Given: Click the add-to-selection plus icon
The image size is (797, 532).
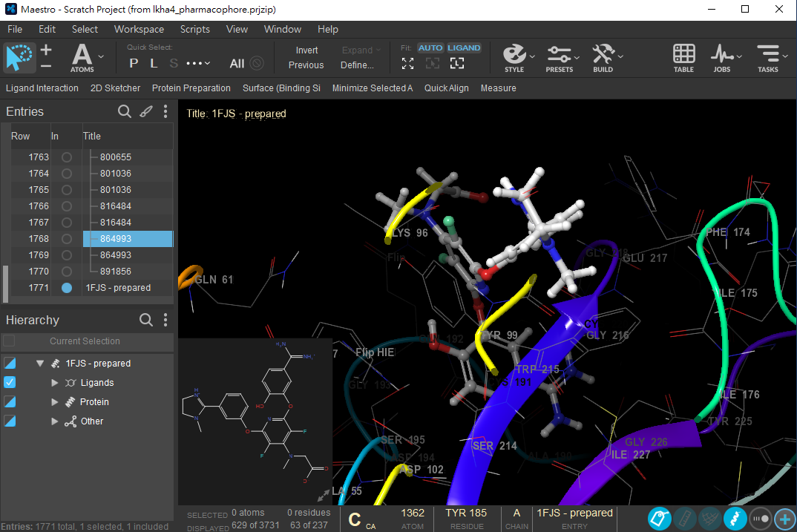Looking at the screenshot, I should click(46, 50).
